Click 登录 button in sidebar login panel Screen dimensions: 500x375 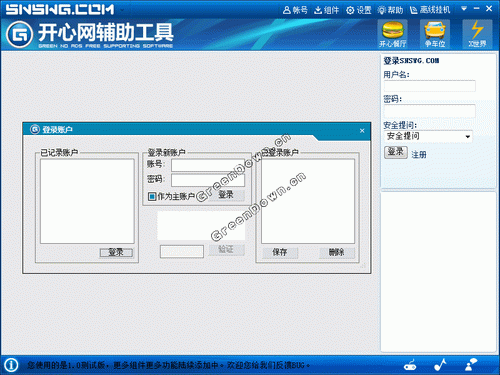click(x=396, y=152)
